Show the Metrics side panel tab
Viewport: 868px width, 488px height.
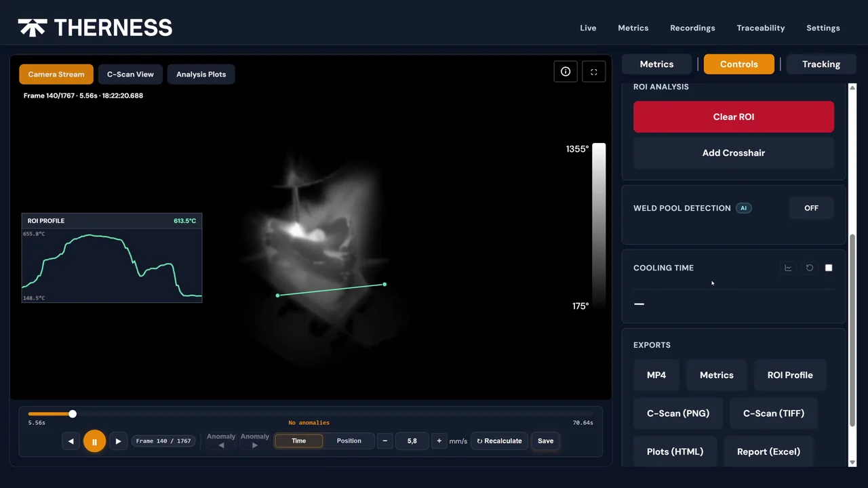[657, 64]
